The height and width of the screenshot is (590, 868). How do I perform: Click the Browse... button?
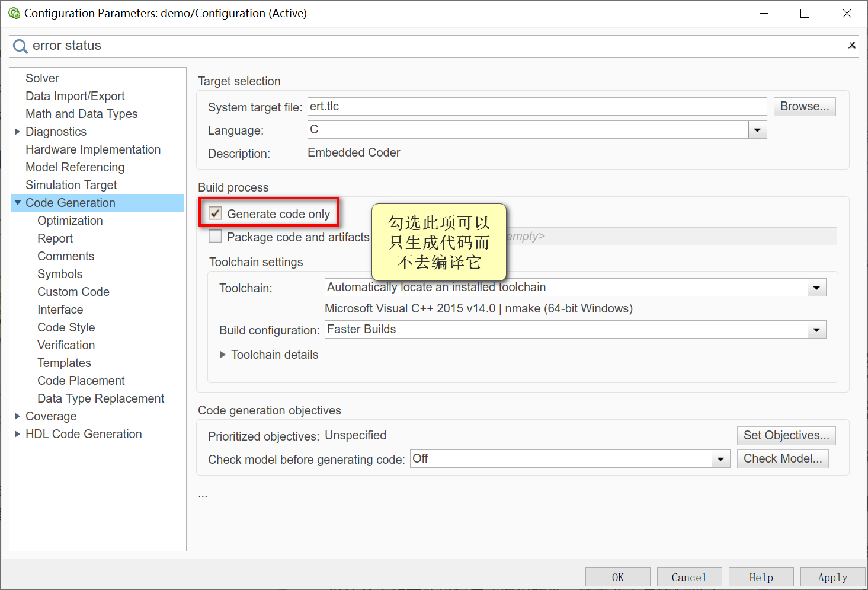click(x=805, y=107)
